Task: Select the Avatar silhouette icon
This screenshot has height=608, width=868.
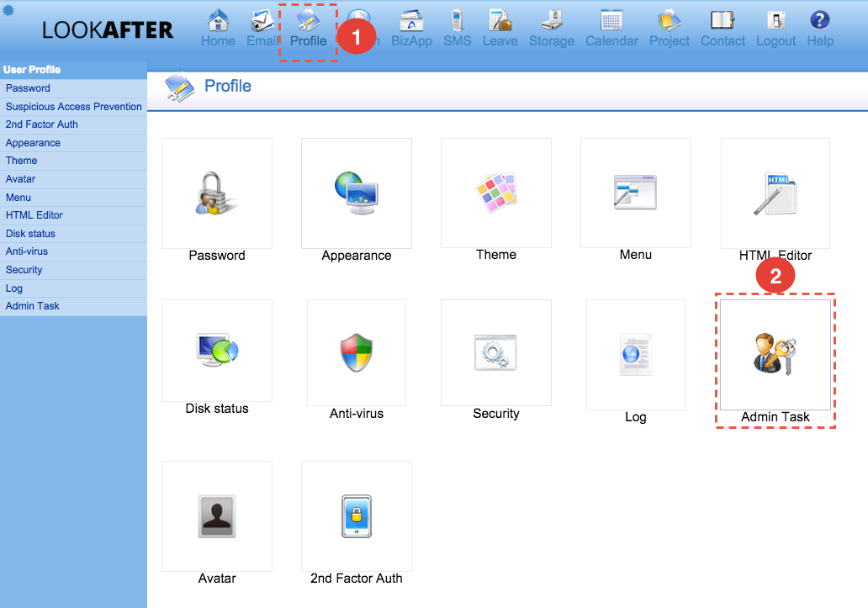Action: coord(216,515)
